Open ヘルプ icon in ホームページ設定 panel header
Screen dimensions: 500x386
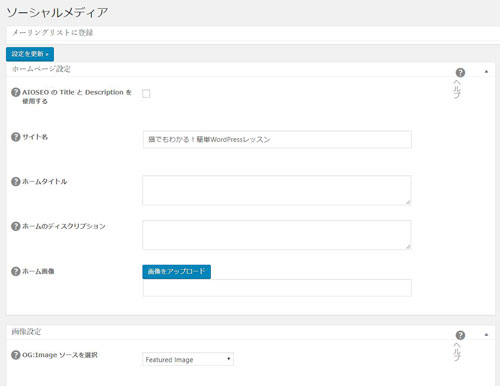pyautogui.click(x=460, y=72)
